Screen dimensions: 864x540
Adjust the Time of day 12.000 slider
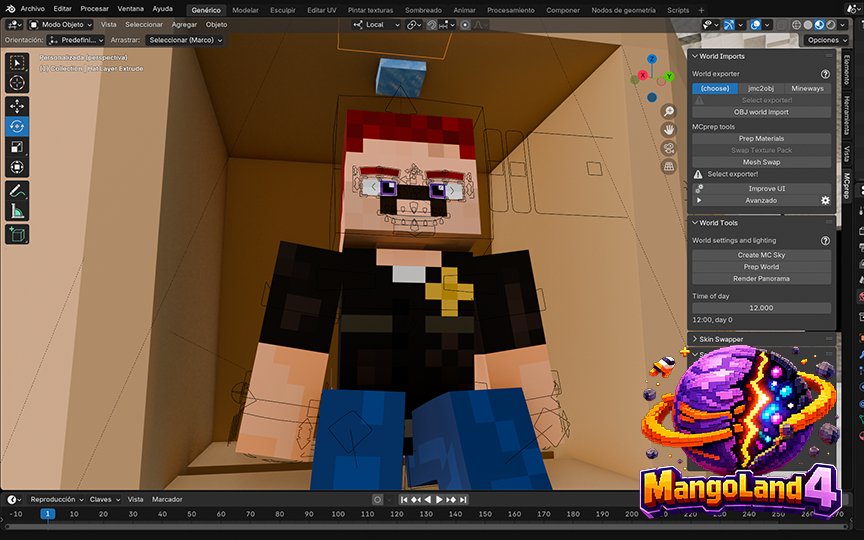(x=761, y=308)
